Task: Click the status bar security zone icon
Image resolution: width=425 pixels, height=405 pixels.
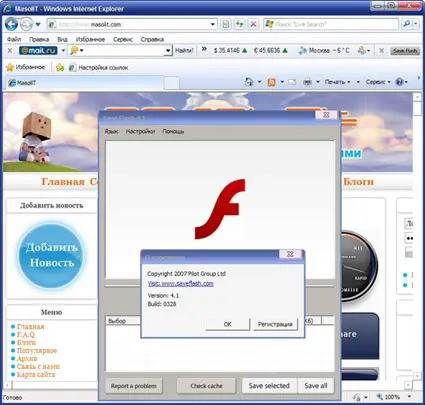Action: click(x=357, y=397)
